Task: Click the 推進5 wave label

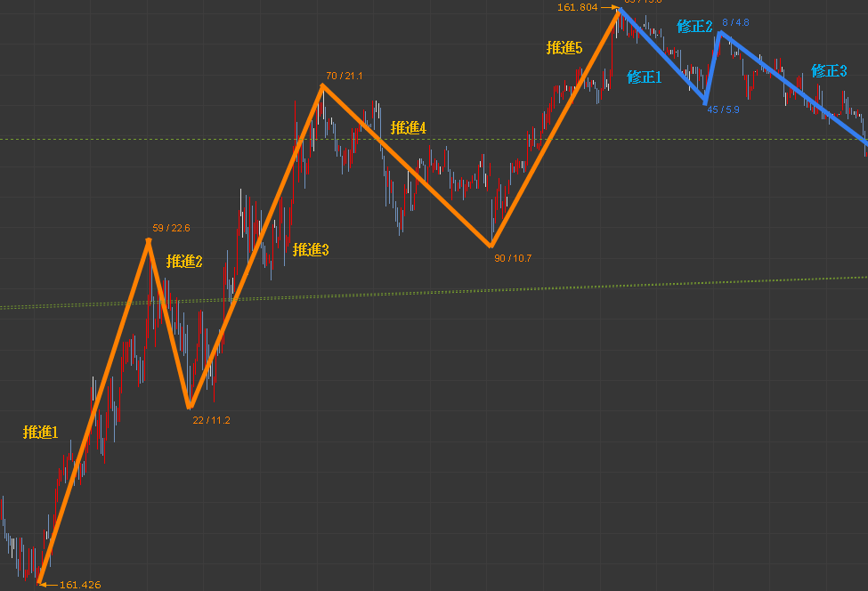Action: coord(564,48)
